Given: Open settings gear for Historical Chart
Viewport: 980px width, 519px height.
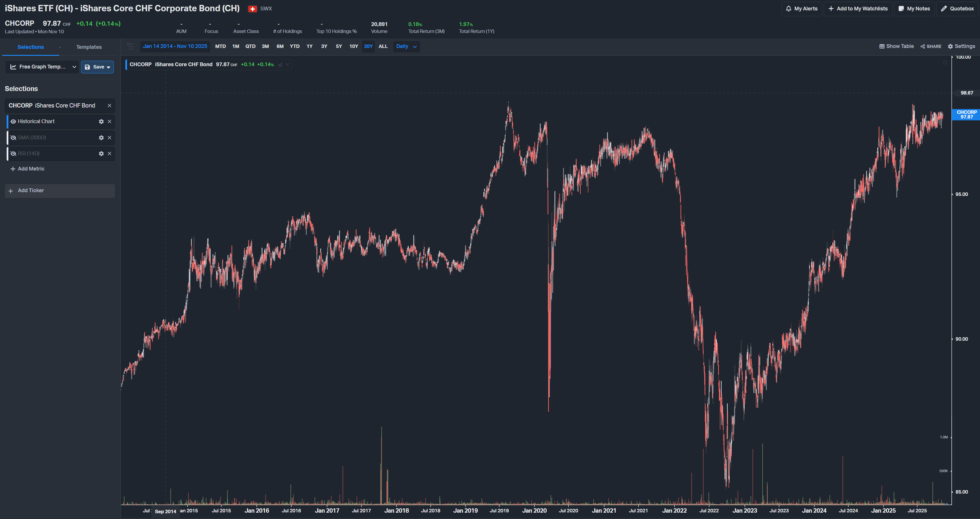Looking at the screenshot, I should (101, 121).
